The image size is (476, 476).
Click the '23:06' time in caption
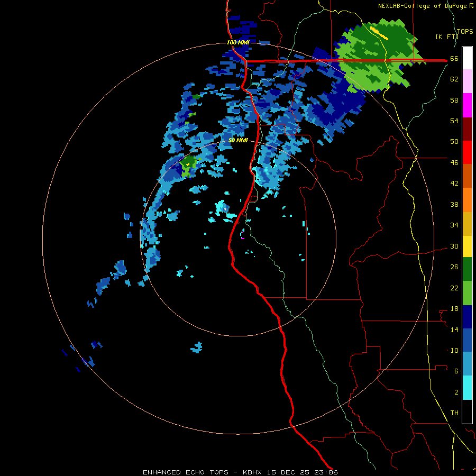[x=326, y=472]
